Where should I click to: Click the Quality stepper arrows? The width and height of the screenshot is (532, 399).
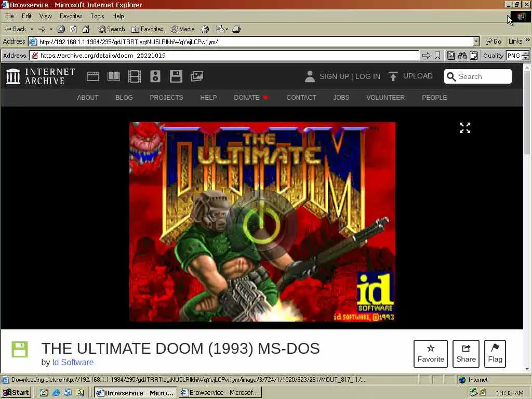pyautogui.click(x=526, y=56)
